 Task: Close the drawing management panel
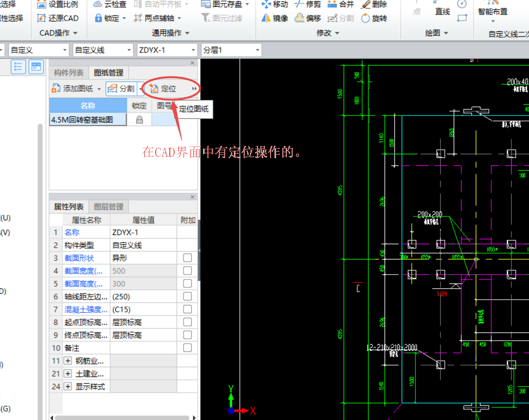(192, 63)
